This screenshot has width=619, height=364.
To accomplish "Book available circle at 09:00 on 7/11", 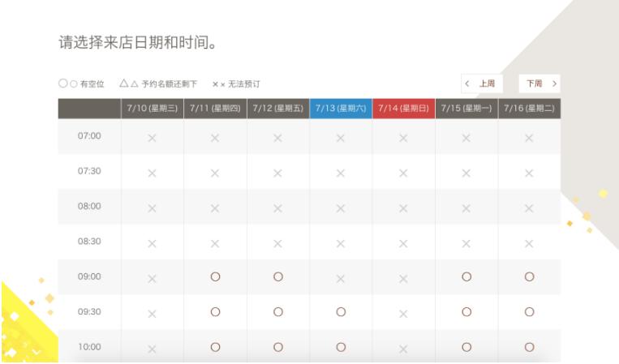I will pyautogui.click(x=215, y=276).
